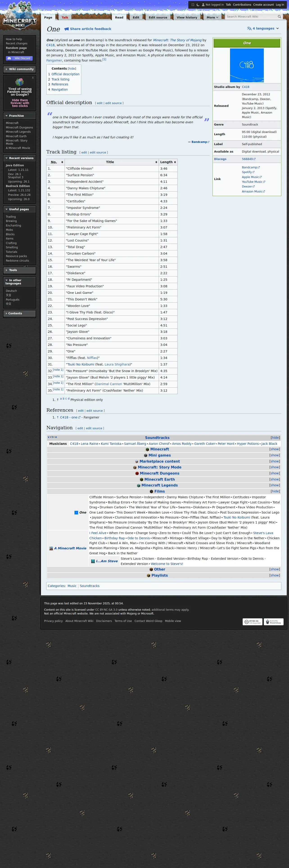Image resolution: width=289 pixels, height=868 pixels.
Task: Open the Track listing contents link
Action: click(x=61, y=80)
